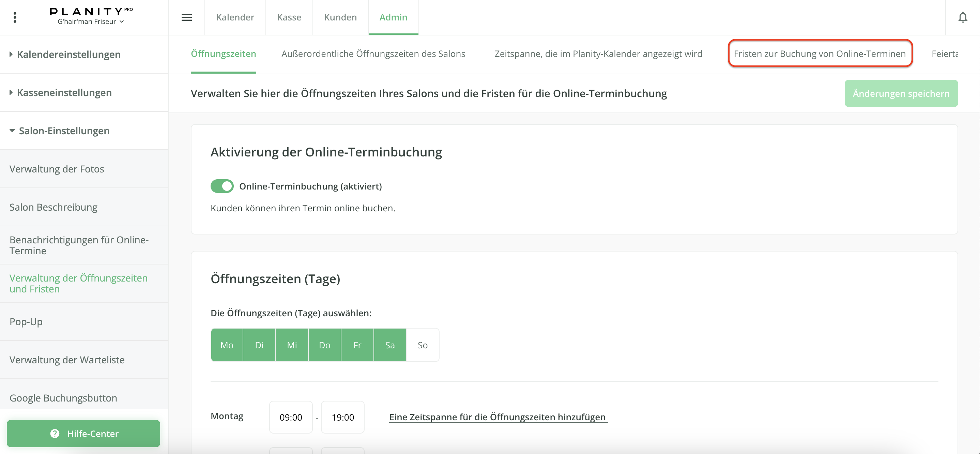Expand Kalendereinstellungen section
Viewport: 980px width, 454px height.
68,55
